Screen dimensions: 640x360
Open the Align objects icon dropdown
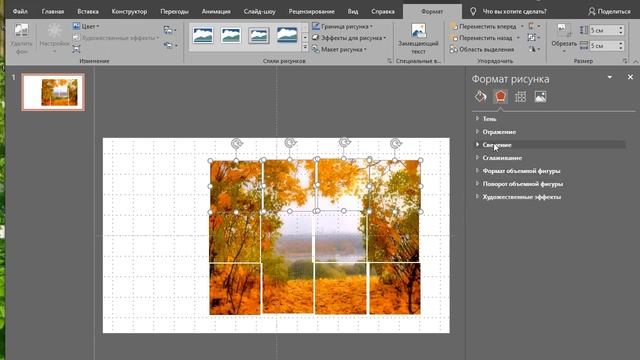pos(534,27)
